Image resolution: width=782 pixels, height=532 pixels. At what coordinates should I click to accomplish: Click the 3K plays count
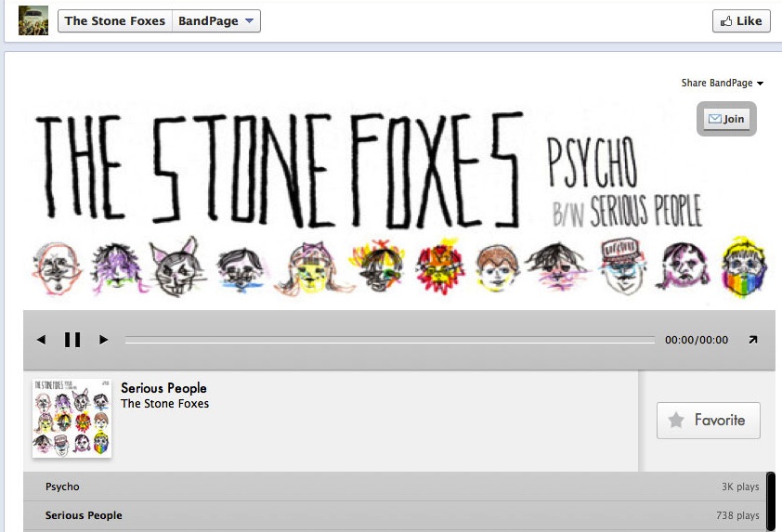click(740, 487)
